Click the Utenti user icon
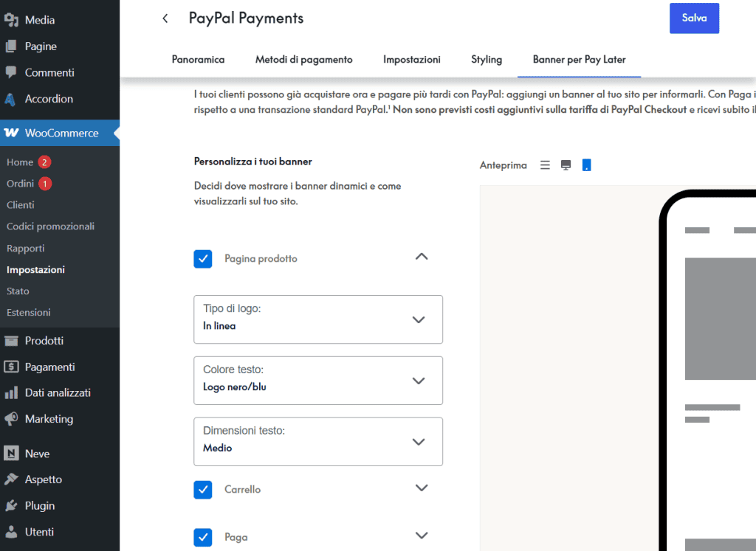756x551 pixels. (x=11, y=531)
